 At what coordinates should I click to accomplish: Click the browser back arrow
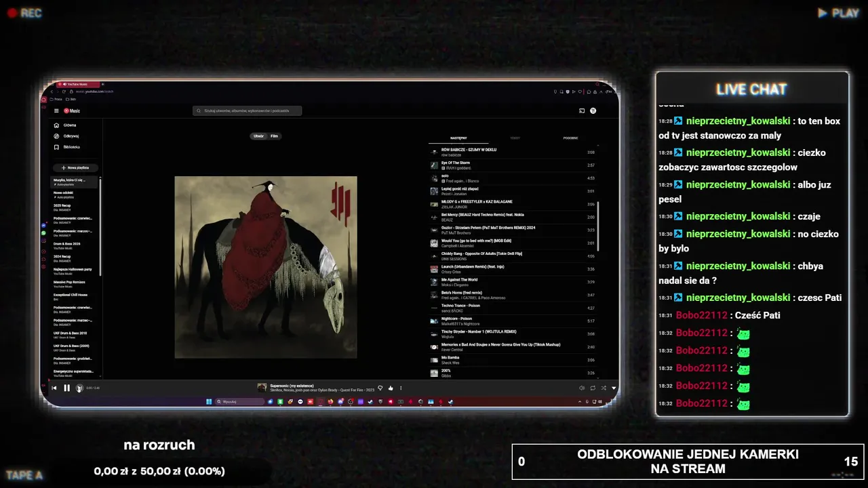51,91
